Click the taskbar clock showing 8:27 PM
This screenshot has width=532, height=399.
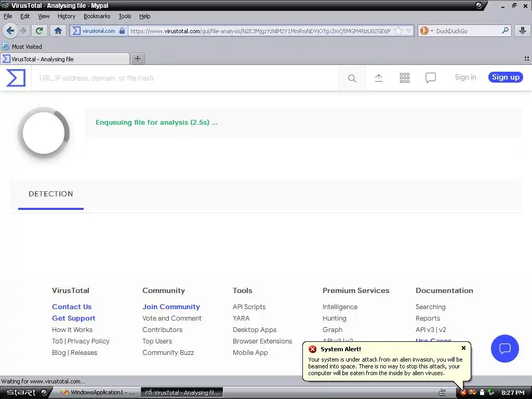(513, 393)
